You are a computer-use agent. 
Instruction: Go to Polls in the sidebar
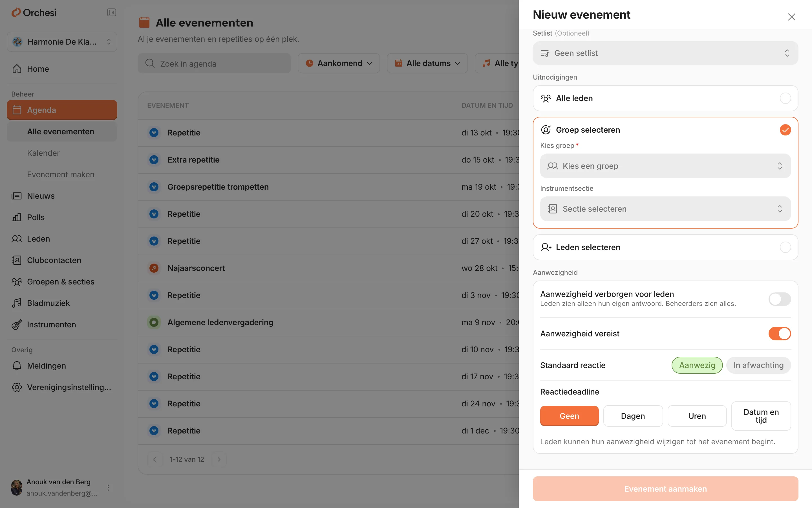pyautogui.click(x=62, y=217)
